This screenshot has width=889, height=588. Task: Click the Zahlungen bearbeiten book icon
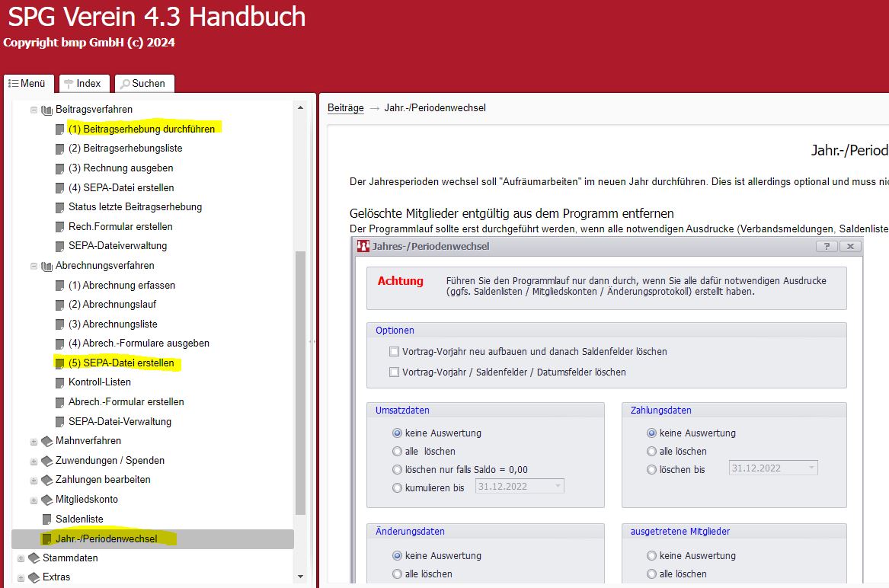(47, 481)
